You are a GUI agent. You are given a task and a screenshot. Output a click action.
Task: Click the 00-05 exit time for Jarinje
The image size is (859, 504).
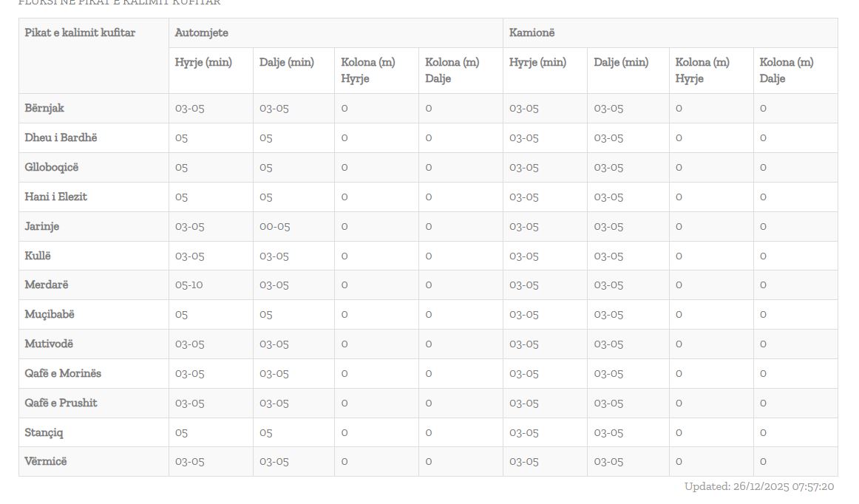(275, 226)
